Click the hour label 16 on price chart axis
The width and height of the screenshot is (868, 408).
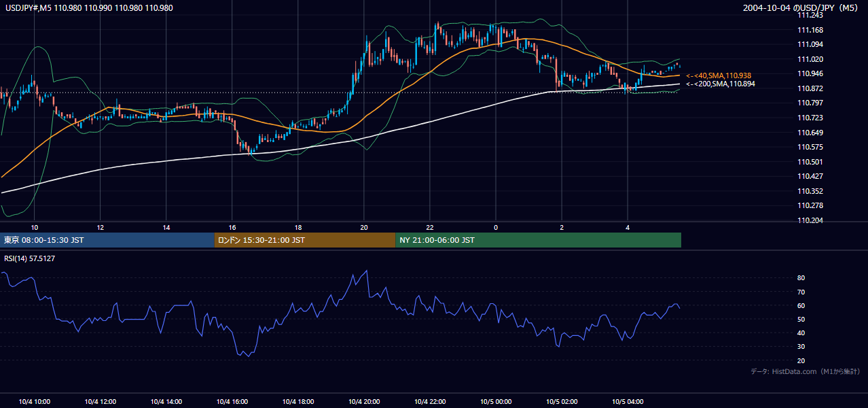pyautogui.click(x=232, y=227)
